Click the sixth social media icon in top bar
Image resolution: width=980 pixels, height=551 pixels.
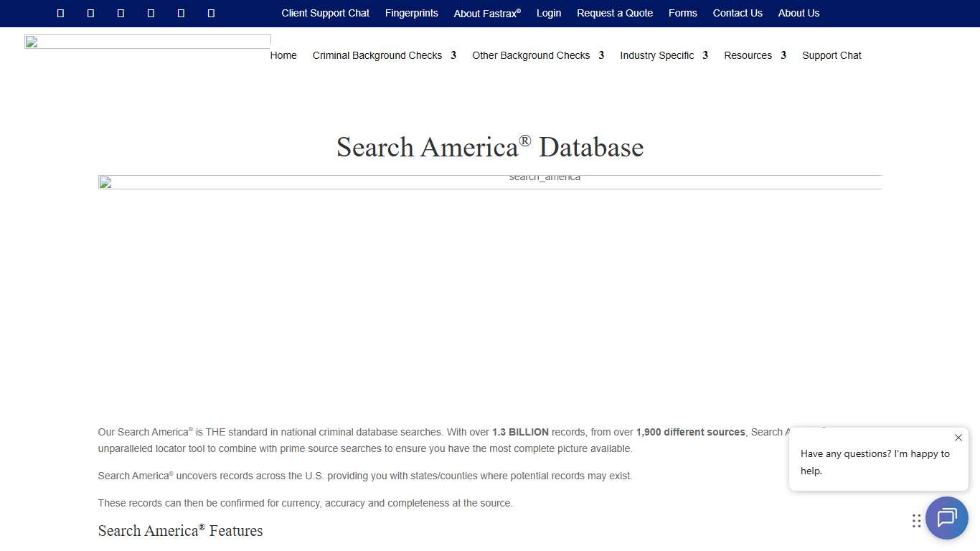point(211,12)
